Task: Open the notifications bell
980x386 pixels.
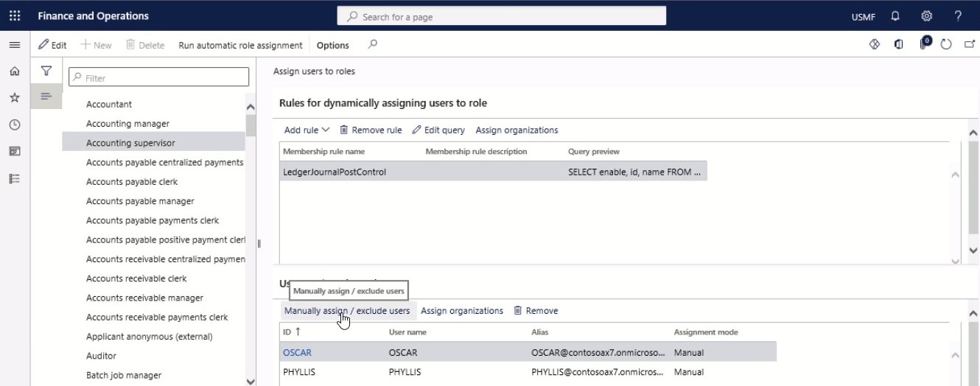Action: [895, 15]
